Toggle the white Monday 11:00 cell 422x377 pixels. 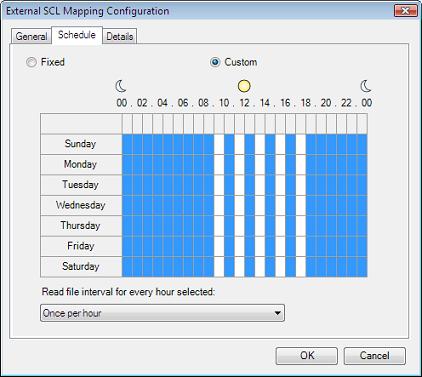pos(239,164)
